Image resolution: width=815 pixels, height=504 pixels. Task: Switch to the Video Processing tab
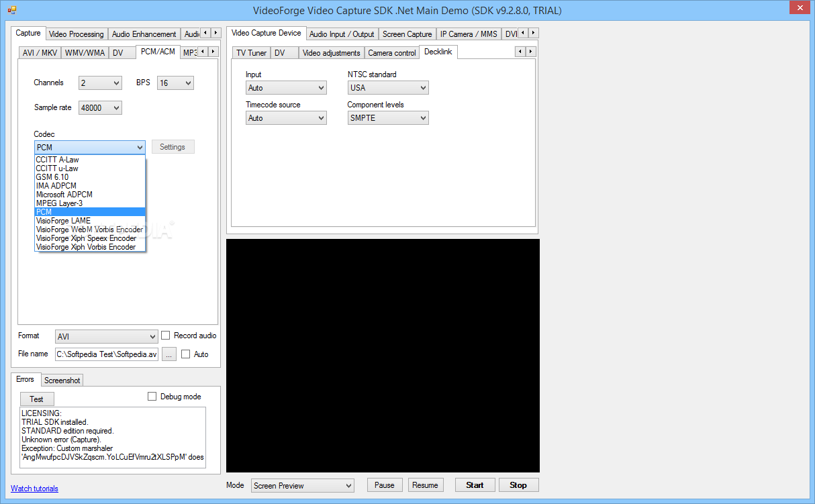[x=77, y=34]
